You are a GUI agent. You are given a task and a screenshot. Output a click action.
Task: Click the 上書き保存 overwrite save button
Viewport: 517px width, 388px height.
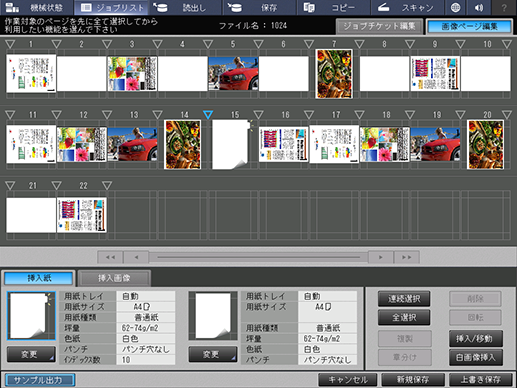pos(480,379)
